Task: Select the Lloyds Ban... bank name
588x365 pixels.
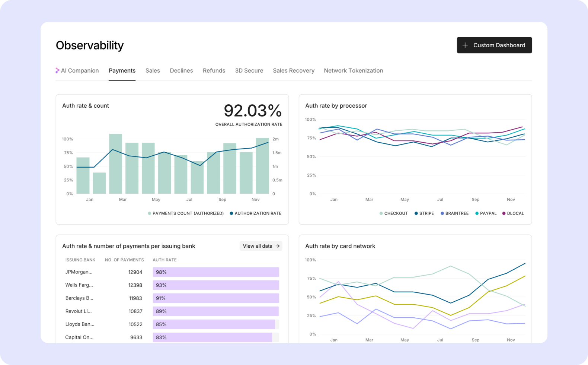Action: click(x=80, y=324)
